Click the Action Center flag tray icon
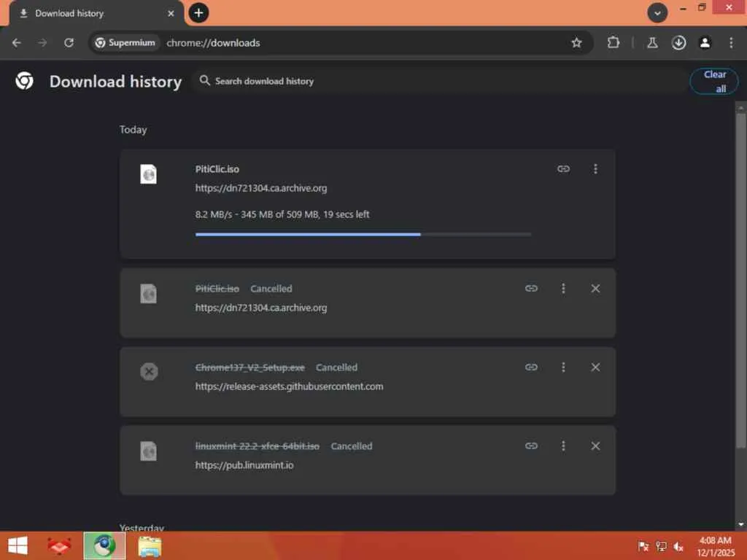The image size is (747, 560). pos(643,546)
